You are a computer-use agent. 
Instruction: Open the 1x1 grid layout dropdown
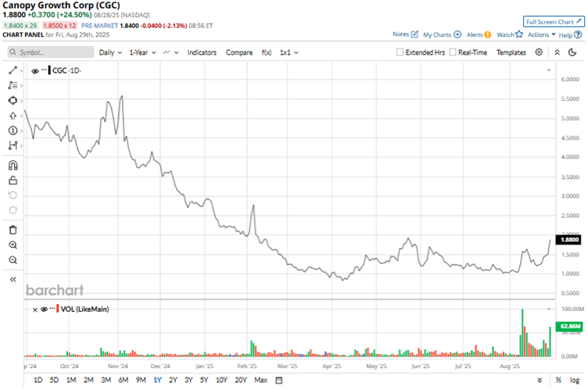pos(289,52)
